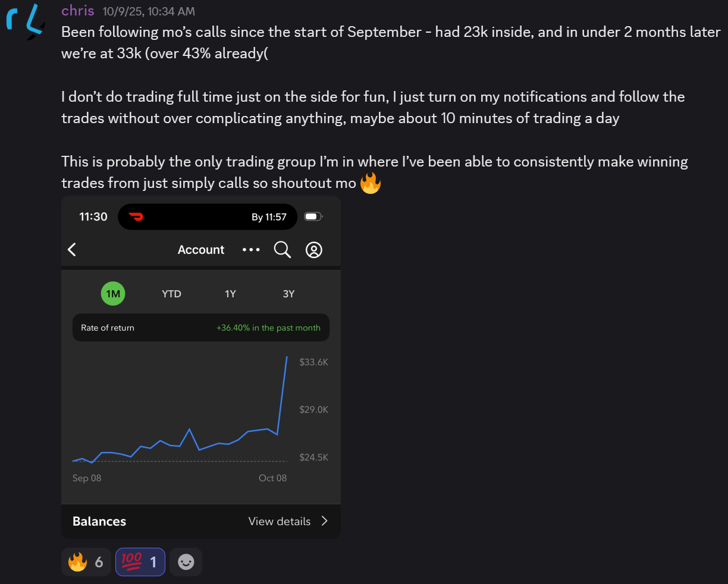This screenshot has width=728, height=584.
Task: Switch to the 3Y chart tab
Action: click(289, 293)
